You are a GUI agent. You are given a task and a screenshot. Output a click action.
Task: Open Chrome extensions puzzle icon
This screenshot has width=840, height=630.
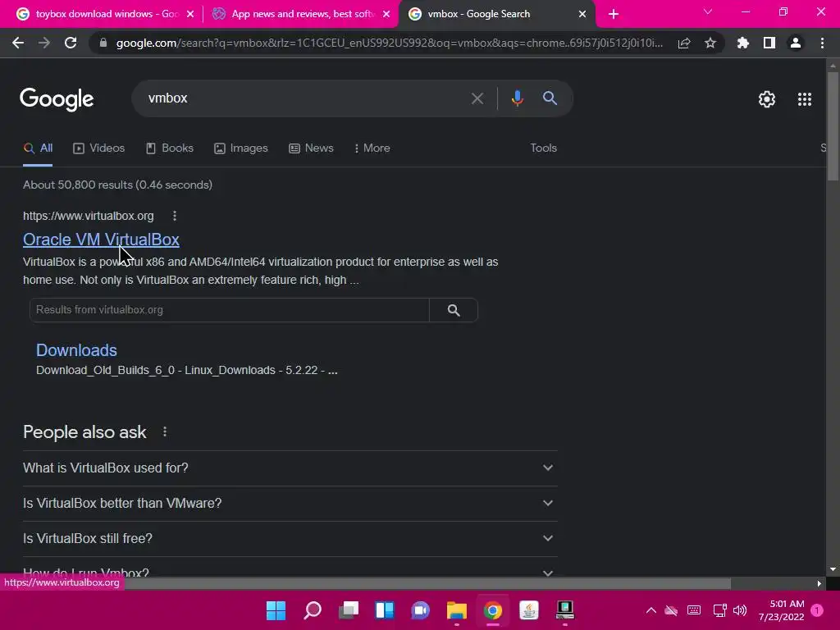[x=743, y=43]
